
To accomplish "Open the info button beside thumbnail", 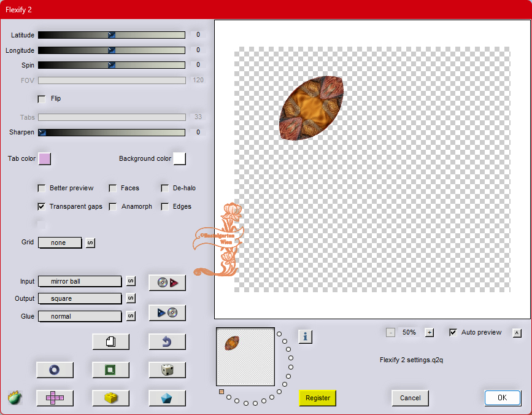I will coord(306,336).
